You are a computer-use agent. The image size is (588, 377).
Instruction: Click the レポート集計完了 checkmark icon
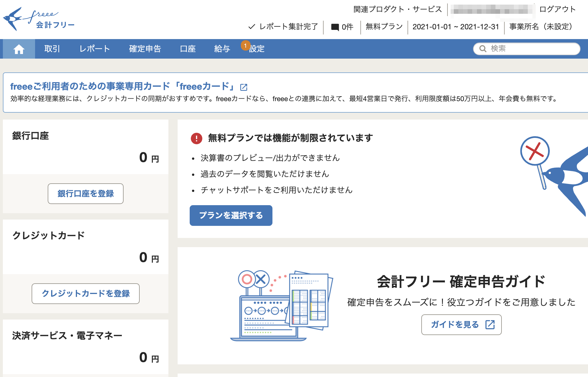click(252, 27)
